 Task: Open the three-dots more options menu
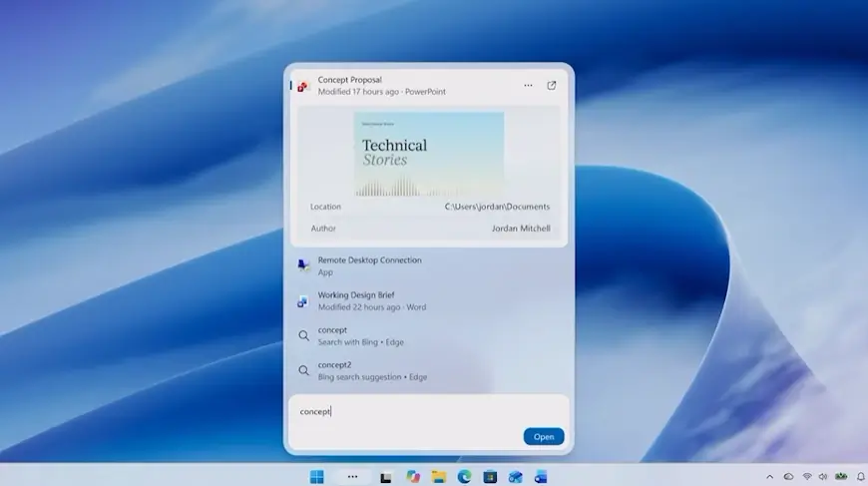pyautogui.click(x=528, y=85)
